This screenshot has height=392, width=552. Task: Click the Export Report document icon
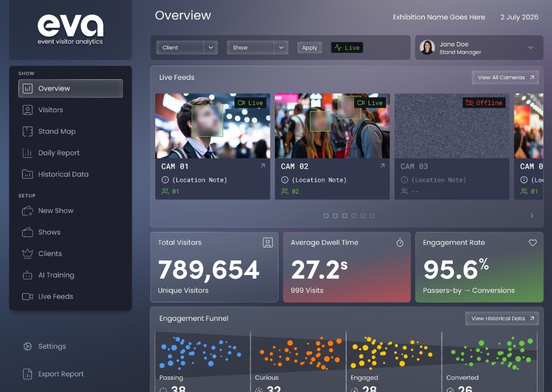coord(27,374)
